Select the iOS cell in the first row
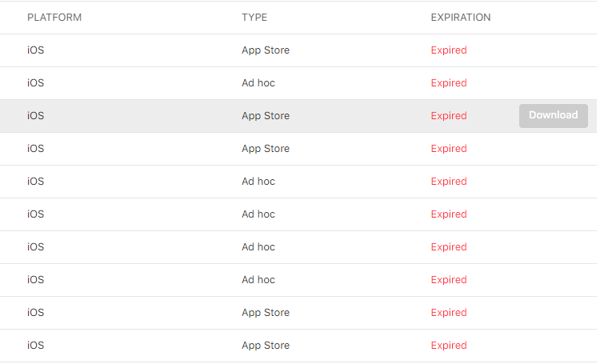 tap(36, 50)
